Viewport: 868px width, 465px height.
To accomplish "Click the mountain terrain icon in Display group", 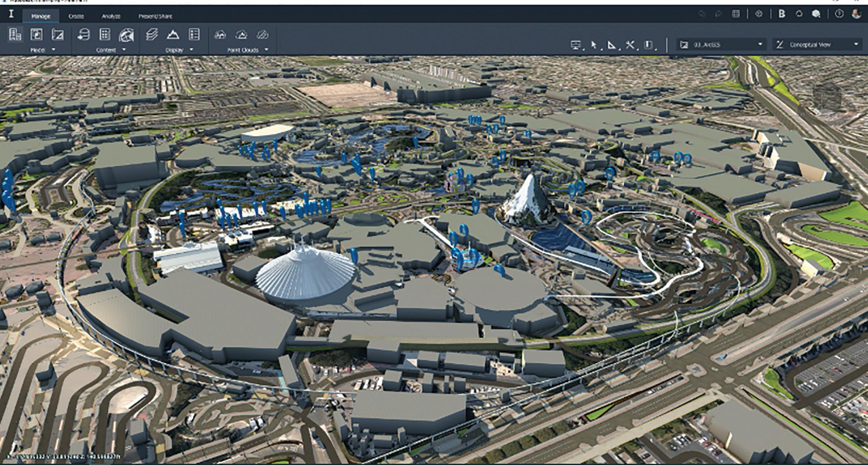I will coord(173,35).
